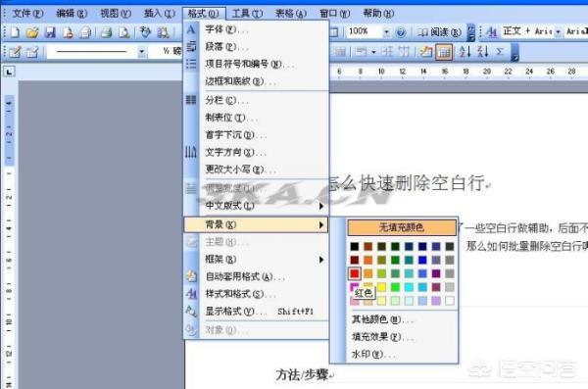Select the highlighted 背景 menu entry
This screenshot has height=389, width=588.
coord(256,224)
